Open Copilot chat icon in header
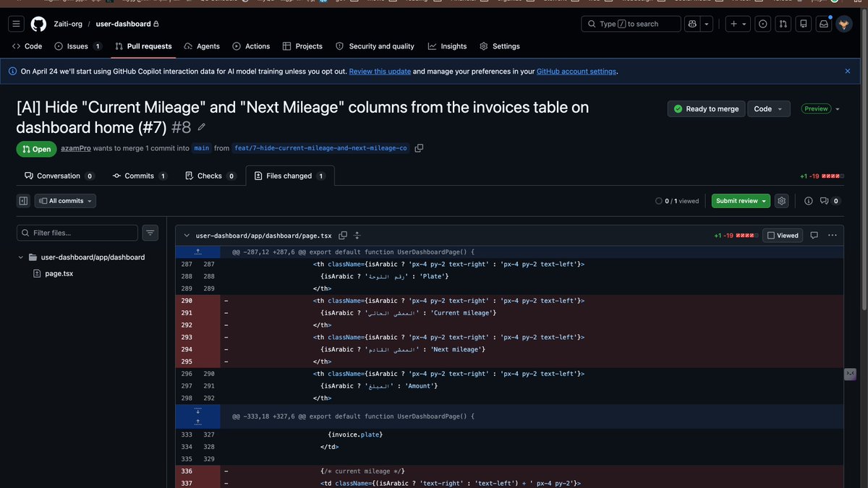Viewport: 868px width, 488px height. click(x=692, y=24)
